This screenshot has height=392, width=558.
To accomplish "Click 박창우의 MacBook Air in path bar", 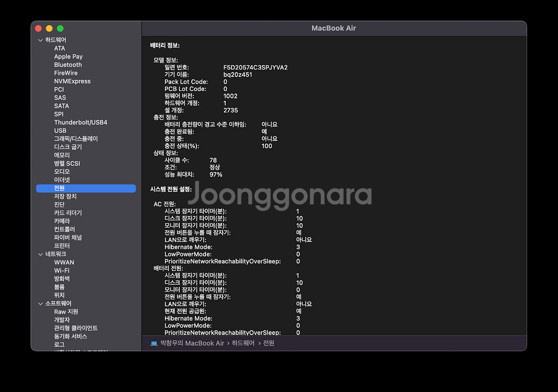I will [192, 343].
